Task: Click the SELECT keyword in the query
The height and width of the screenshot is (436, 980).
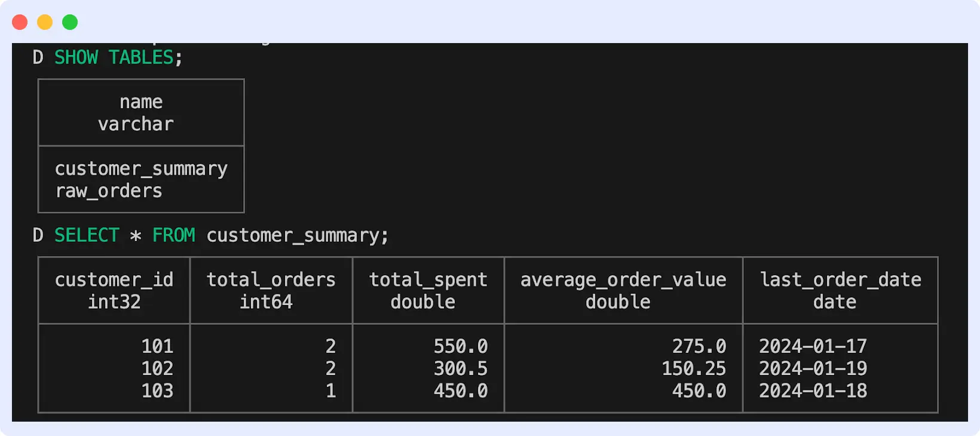Action: click(87, 235)
